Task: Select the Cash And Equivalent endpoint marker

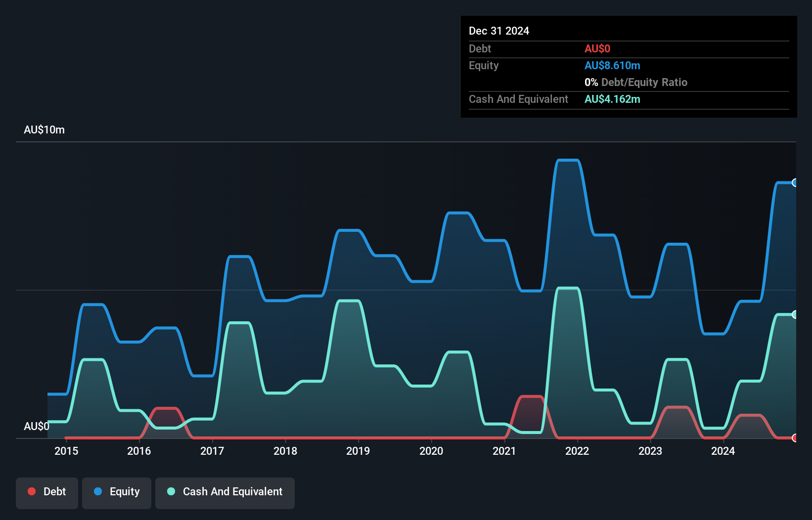Action: point(795,314)
